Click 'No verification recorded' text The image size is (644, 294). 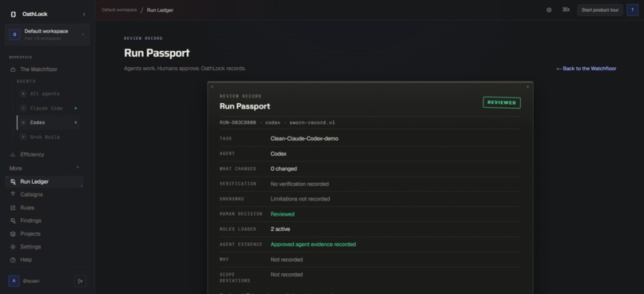(300, 184)
